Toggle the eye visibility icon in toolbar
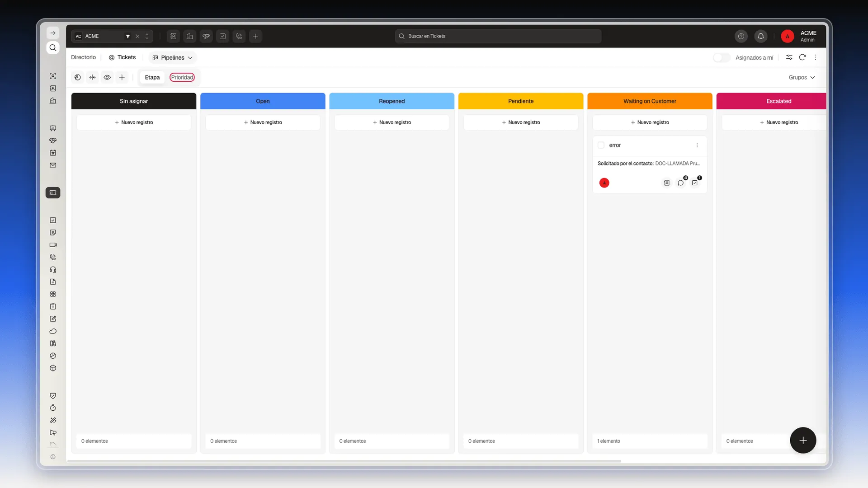The image size is (868, 488). (107, 77)
